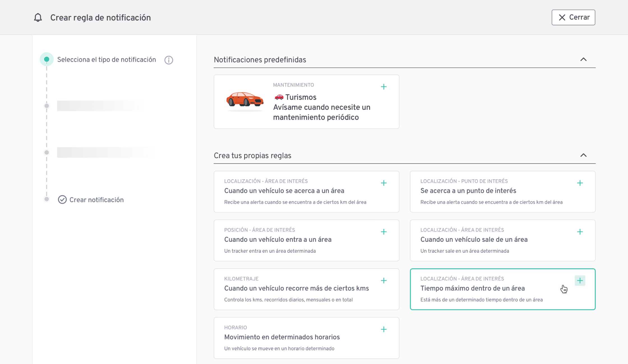Click plus on point of interest card

point(580,183)
